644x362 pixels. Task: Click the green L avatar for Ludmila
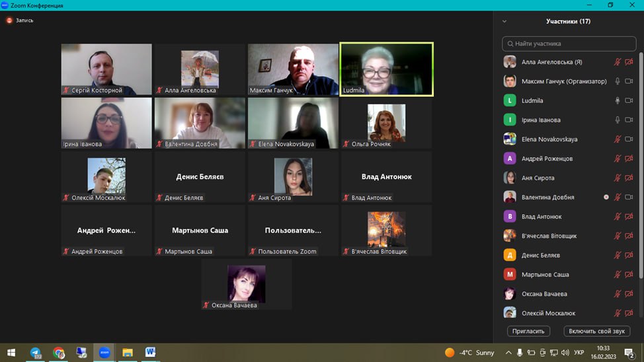click(510, 100)
